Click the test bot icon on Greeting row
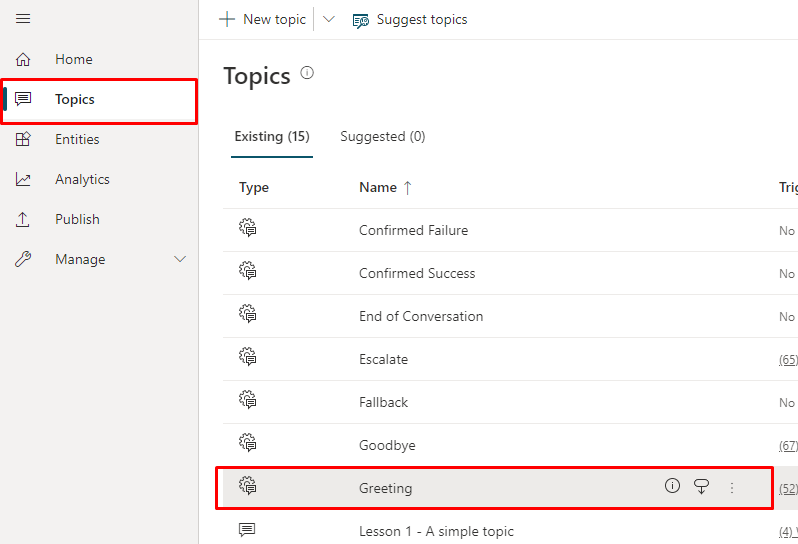Screen dimensions: 798x544 (x=701, y=486)
